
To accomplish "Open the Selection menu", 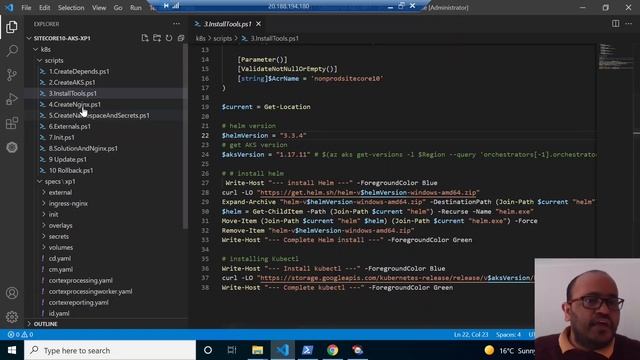I will coord(71,8).
